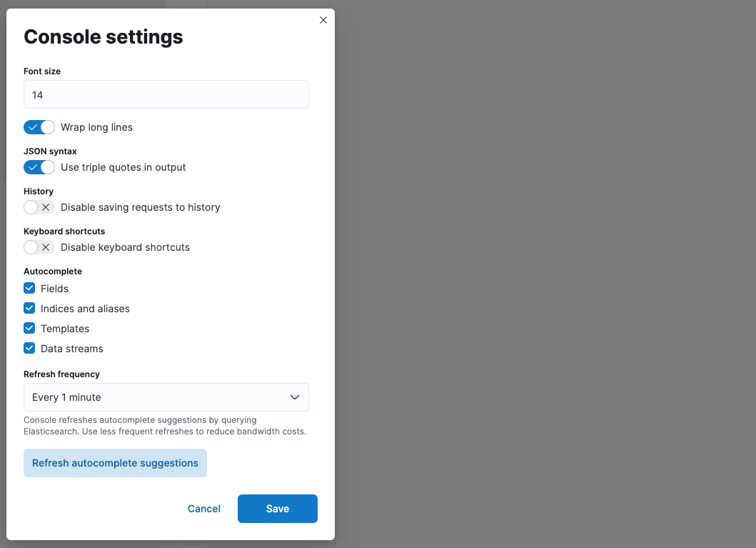
Task: Click the checkmark on Wrap long lines switch
Action: (34, 127)
